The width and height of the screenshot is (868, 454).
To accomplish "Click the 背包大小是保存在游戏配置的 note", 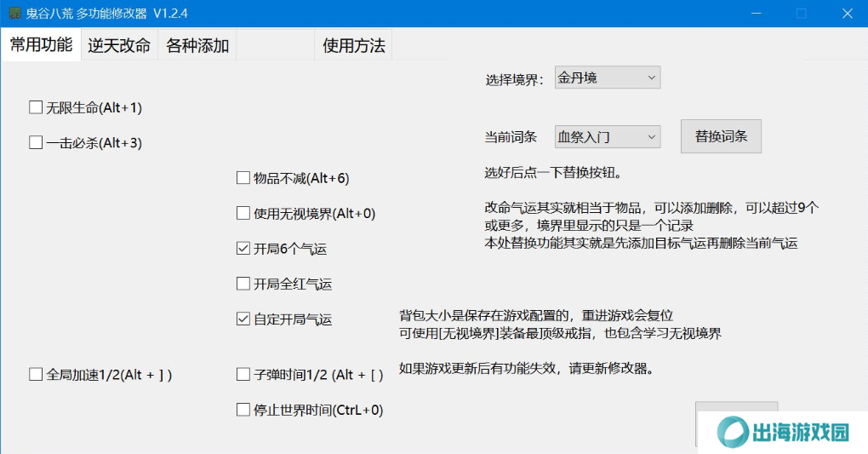I will (x=536, y=315).
